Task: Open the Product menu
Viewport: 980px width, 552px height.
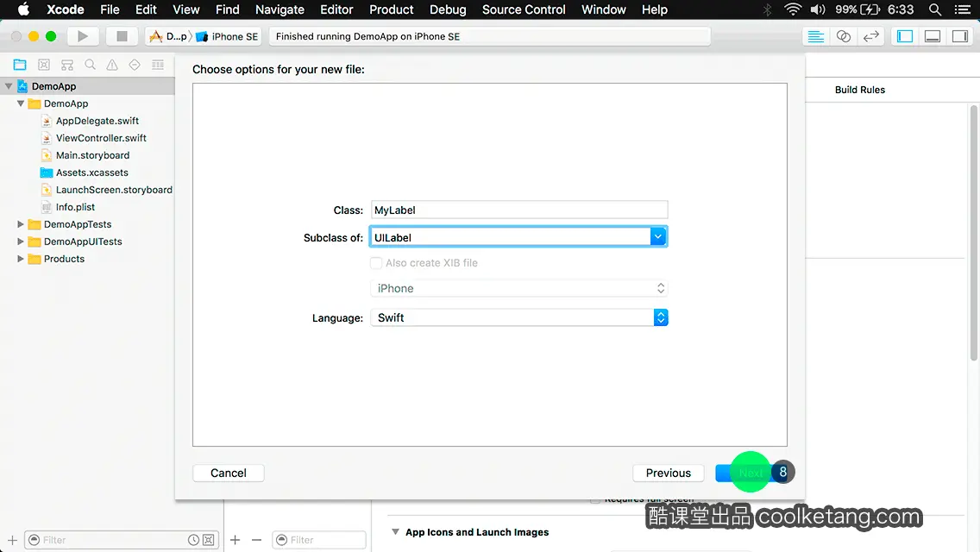Action: (392, 9)
